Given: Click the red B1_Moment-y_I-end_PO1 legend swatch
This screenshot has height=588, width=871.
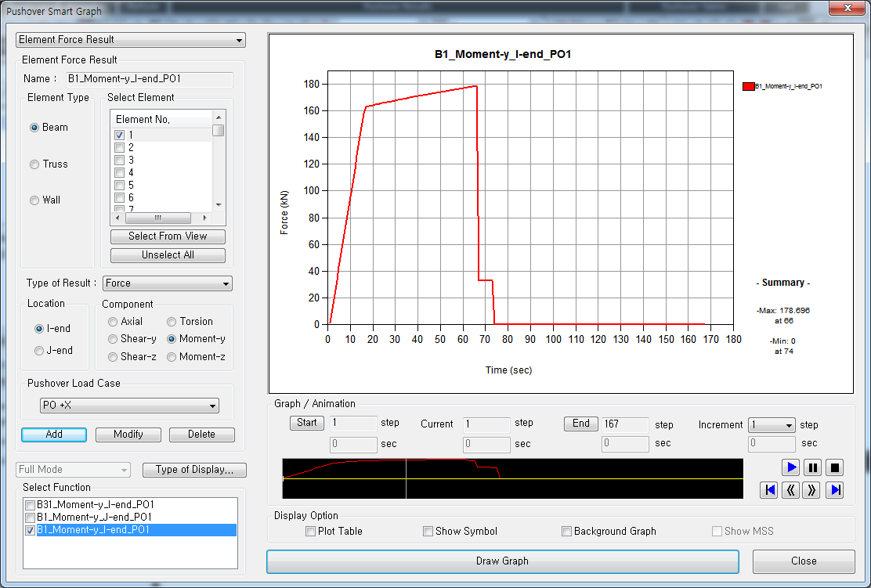Looking at the screenshot, I should pyautogui.click(x=748, y=86).
